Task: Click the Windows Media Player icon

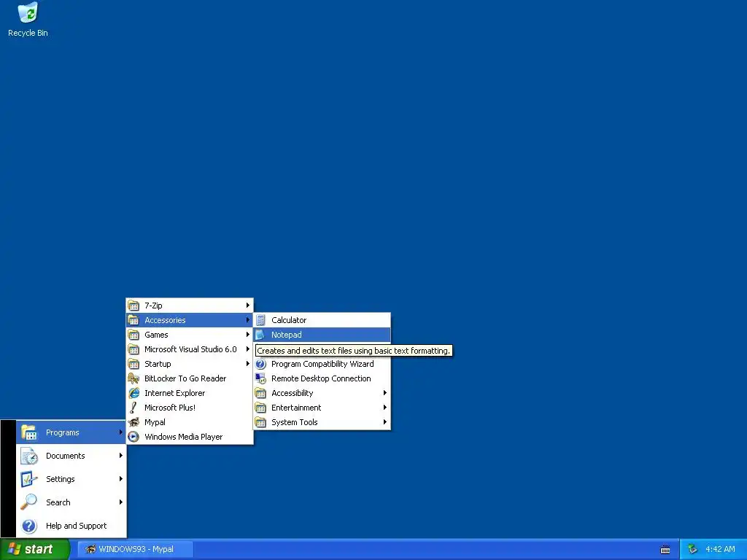Action: (134, 437)
